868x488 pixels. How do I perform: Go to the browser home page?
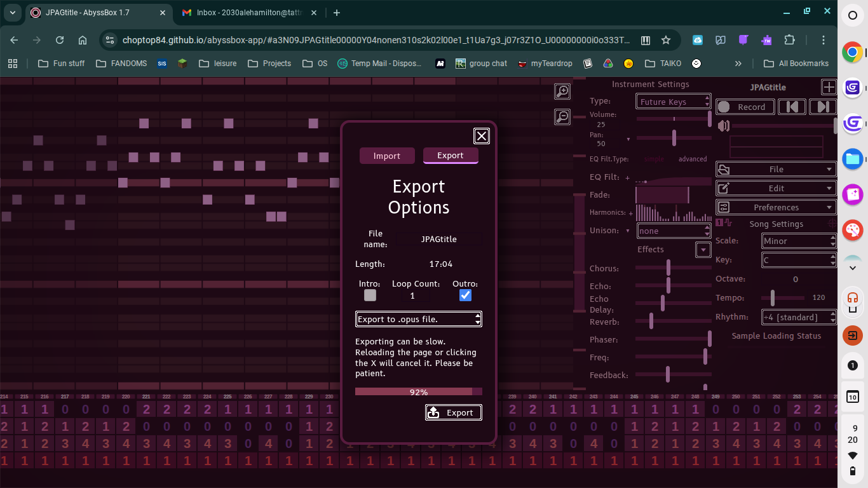click(x=83, y=40)
